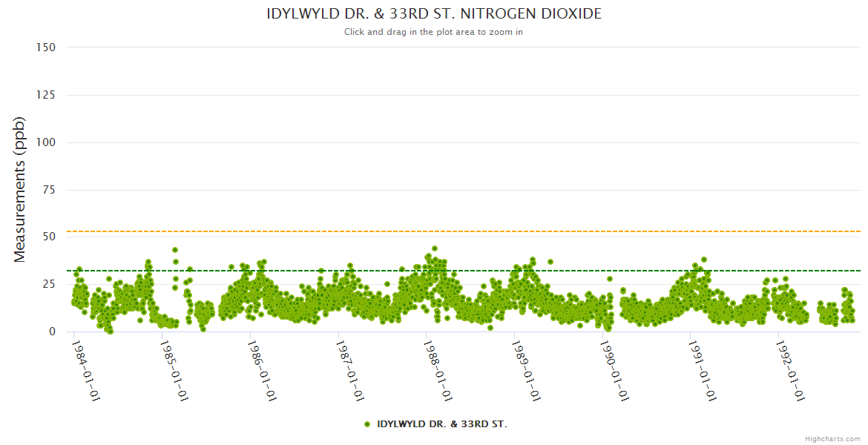Click the isolated data point above early 1985
The width and height of the screenshot is (868, 445).
[175, 250]
